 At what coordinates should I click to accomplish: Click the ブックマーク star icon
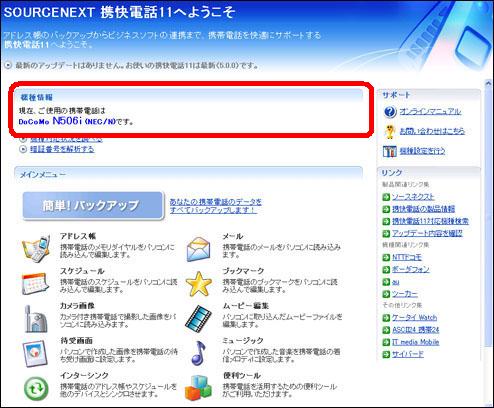point(199,284)
